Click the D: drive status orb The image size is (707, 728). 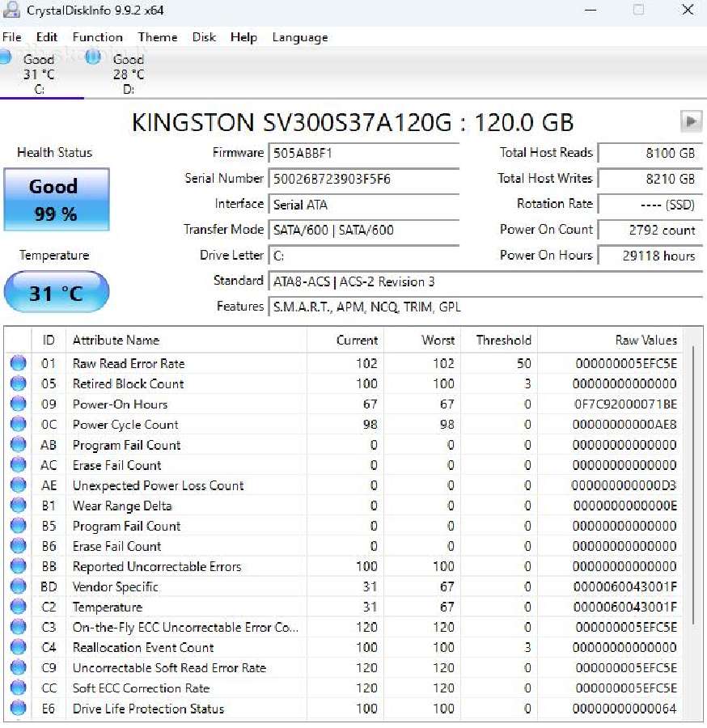(93, 57)
